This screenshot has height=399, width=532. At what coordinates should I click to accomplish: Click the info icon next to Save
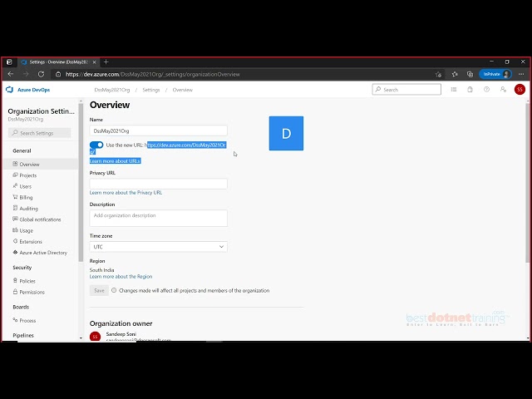pyautogui.click(x=114, y=290)
